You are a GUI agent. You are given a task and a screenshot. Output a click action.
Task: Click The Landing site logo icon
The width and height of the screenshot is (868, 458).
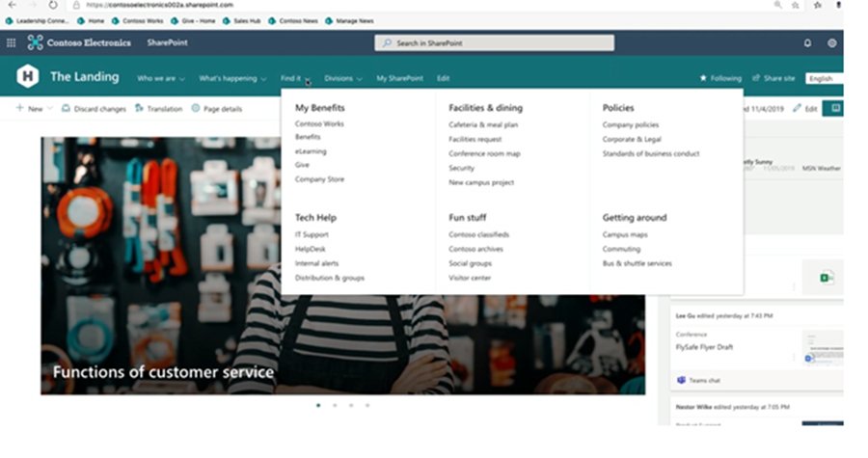[x=28, y=77]
